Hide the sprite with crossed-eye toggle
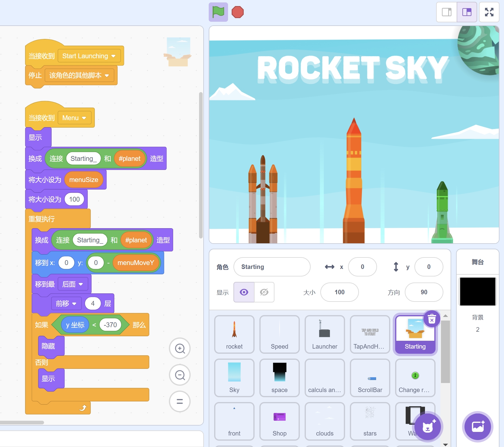This screenshot has width=504, height=447. tap(264, 292)
